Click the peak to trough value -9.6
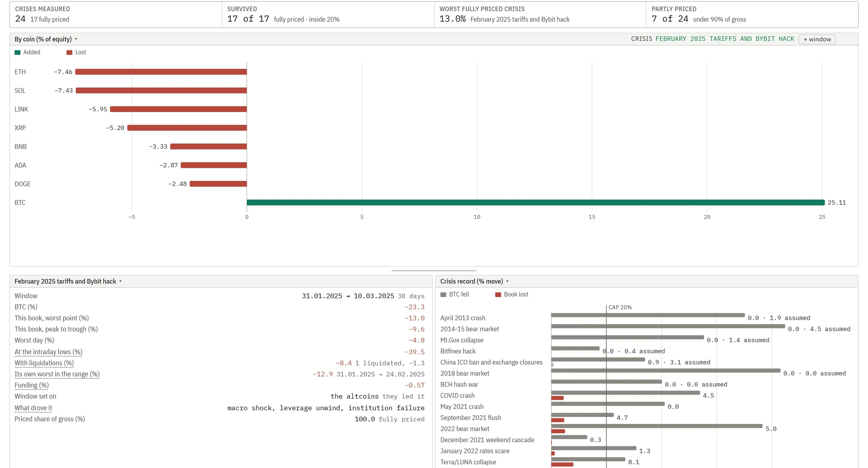Viewport: 868px width, 468px height. click(x=416, y=329)
